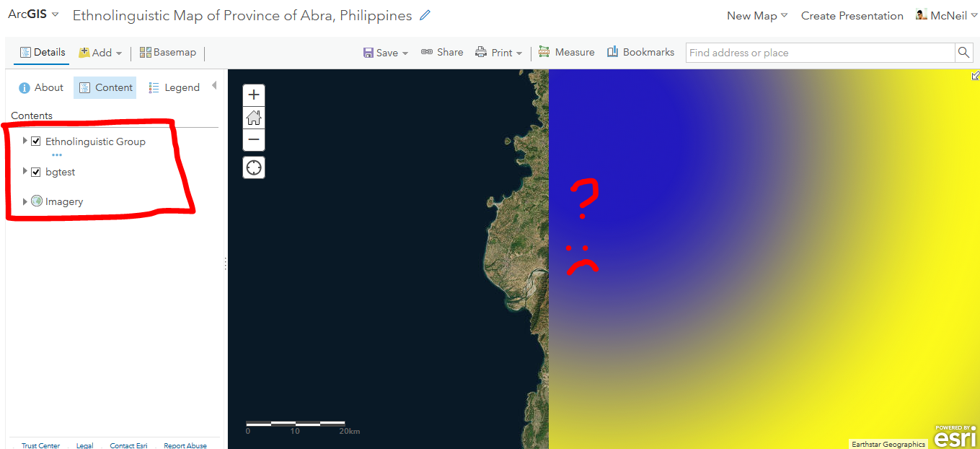Click the Earthstar Geographics attribution text
The width and height of the screenshot is (980, 449).
(888, 444)
